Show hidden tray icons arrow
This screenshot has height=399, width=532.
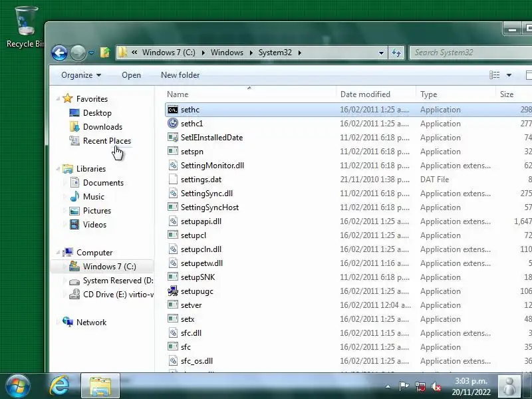click(388, 386)
